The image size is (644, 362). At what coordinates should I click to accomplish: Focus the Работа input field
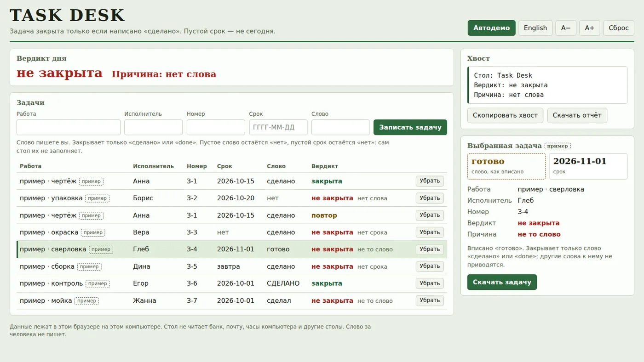point(69,127)
